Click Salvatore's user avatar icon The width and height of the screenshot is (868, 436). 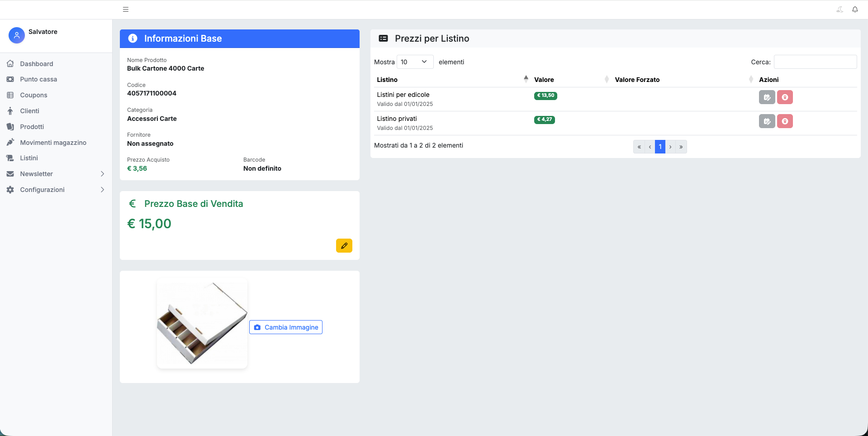pos(17,35)
